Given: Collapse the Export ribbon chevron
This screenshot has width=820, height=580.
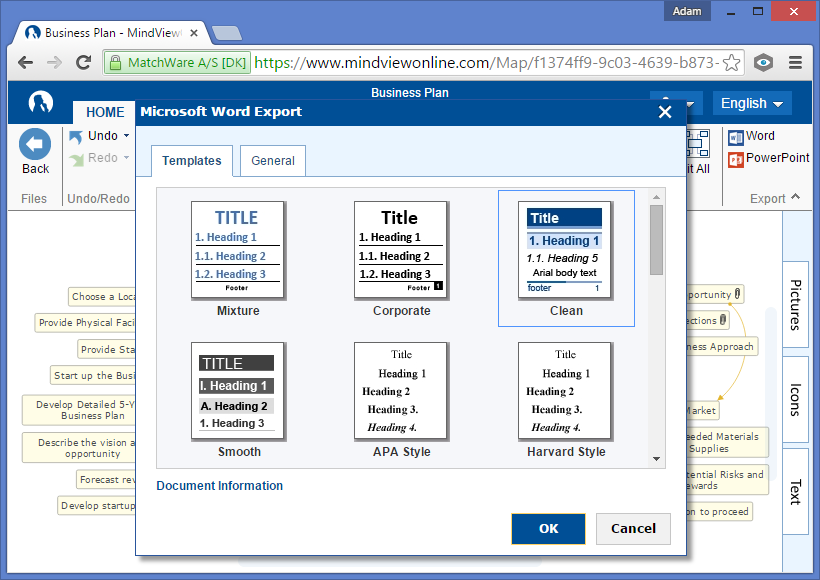Looking at the screenshot, I should pos(795,197).
